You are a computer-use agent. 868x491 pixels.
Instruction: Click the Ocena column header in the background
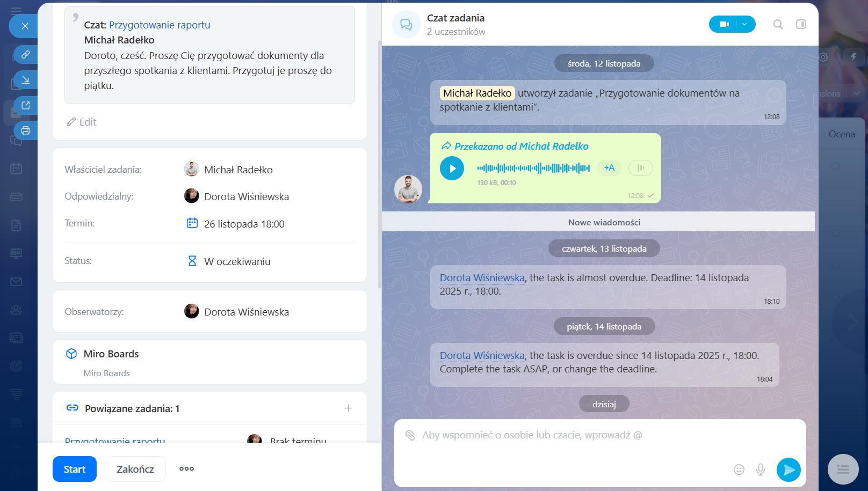click(842, 134)
